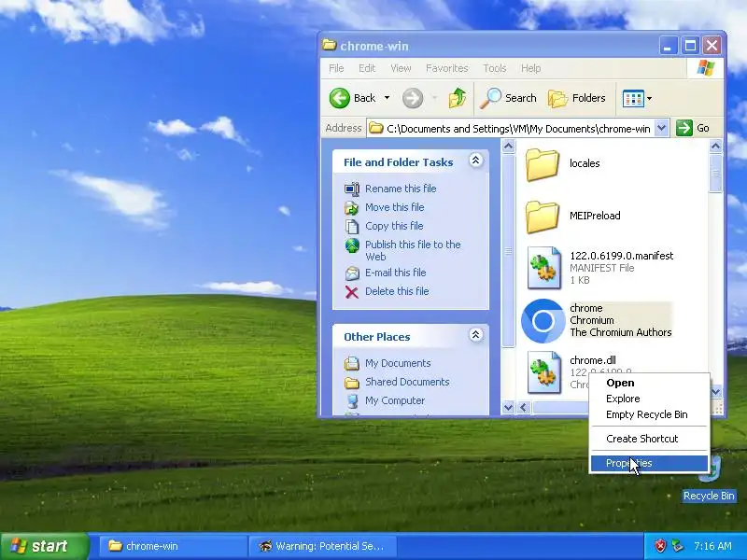Click the Copy this file icon

tap(352, 226)
